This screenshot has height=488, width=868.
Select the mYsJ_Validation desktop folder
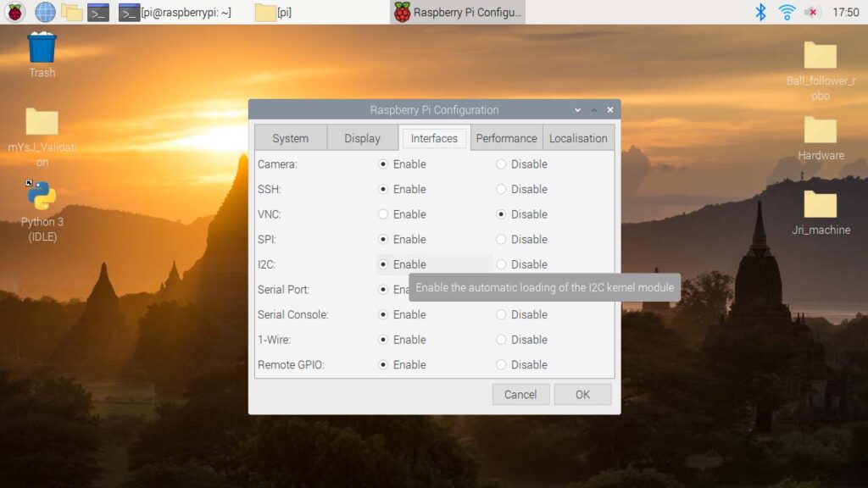(x=42, y=138)
